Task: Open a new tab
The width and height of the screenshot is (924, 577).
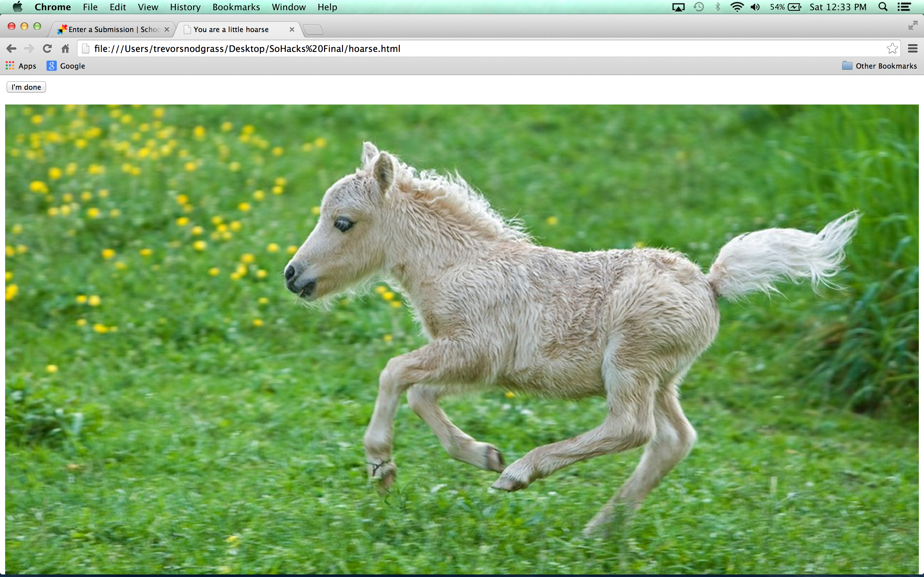Action: coord(313,29)
